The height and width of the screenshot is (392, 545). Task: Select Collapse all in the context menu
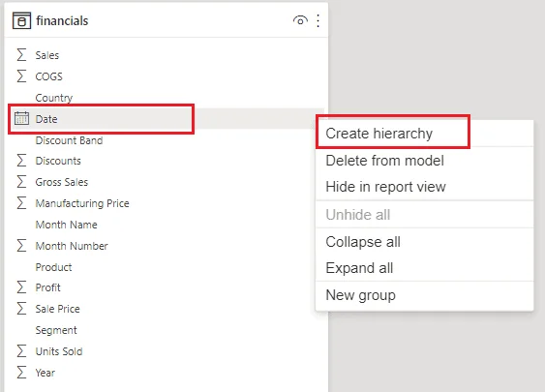coord(363,242)
